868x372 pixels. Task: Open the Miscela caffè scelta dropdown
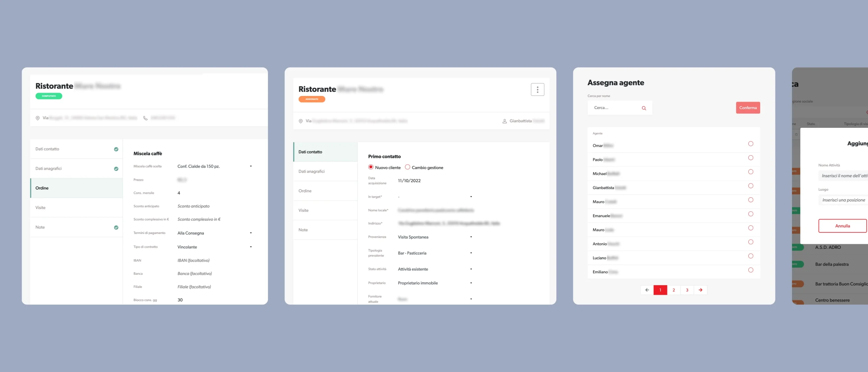pos(215,166)
